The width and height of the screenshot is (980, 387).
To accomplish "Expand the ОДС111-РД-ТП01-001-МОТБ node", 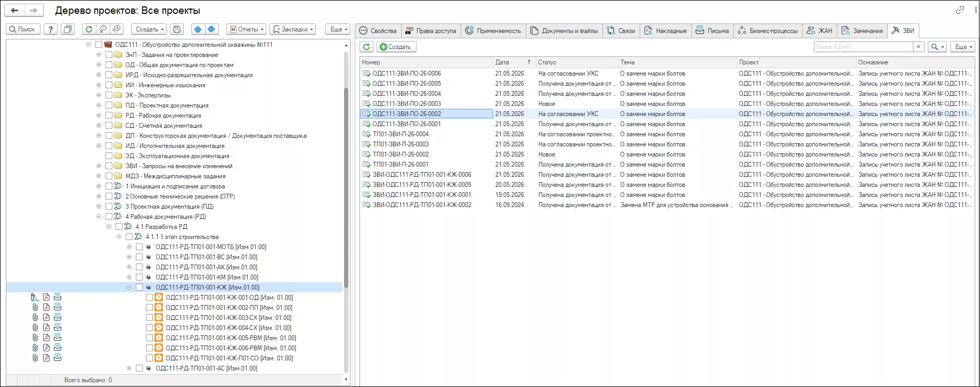I will 129,247.
